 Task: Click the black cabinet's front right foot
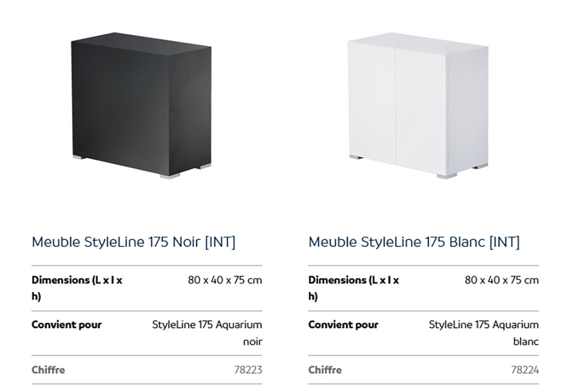(170, 176)
